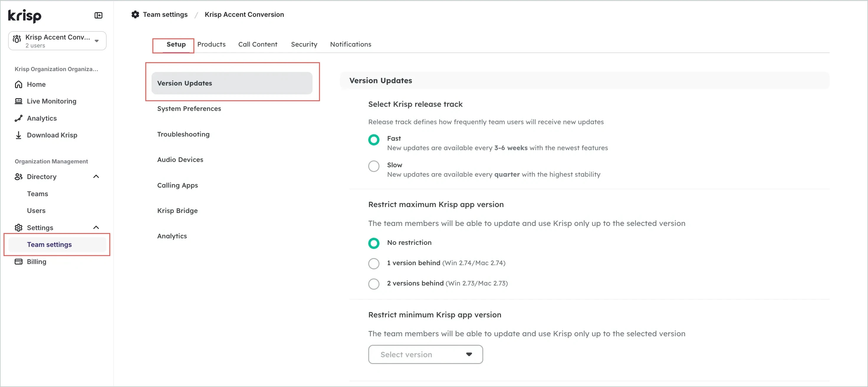
Task: Click the Billing card icon
Action: click(19, 262)
